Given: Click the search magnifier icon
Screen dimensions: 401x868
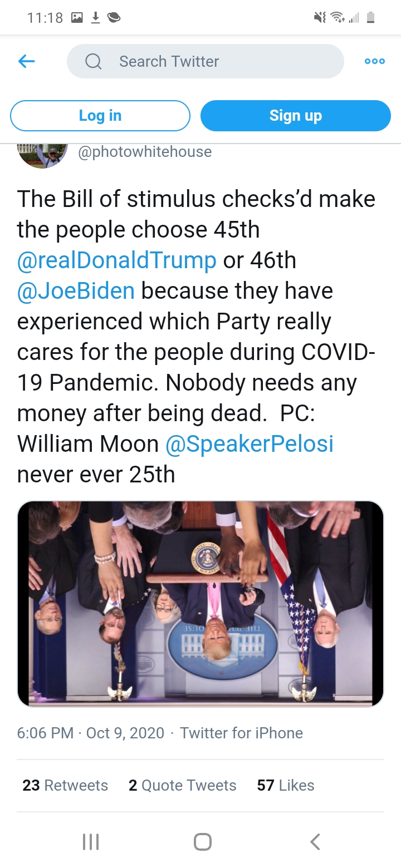Looking at the screenshot, I should coord(94,61).
